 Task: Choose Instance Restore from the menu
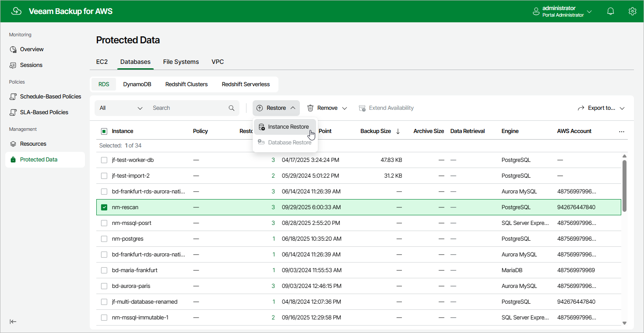coord(285,127)
